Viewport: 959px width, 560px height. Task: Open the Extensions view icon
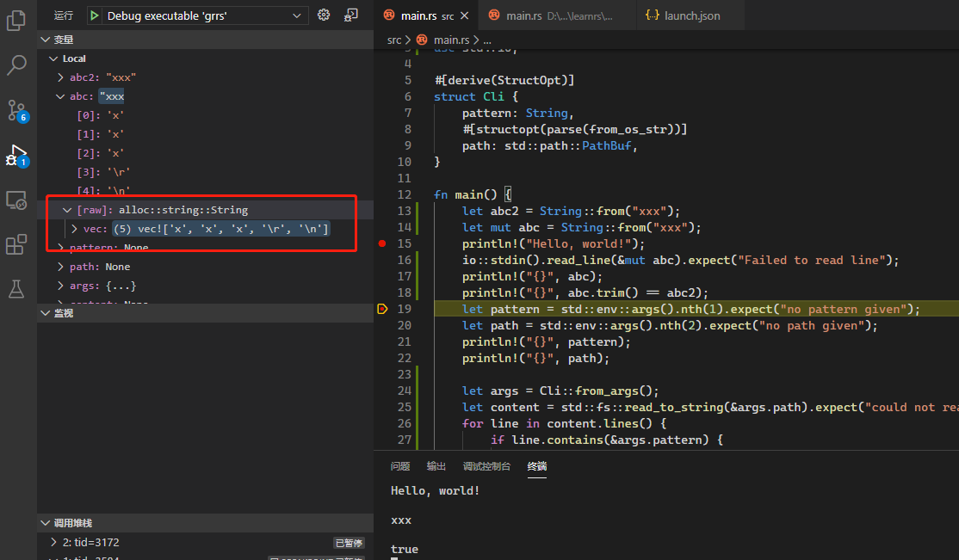tap(16, 245)
